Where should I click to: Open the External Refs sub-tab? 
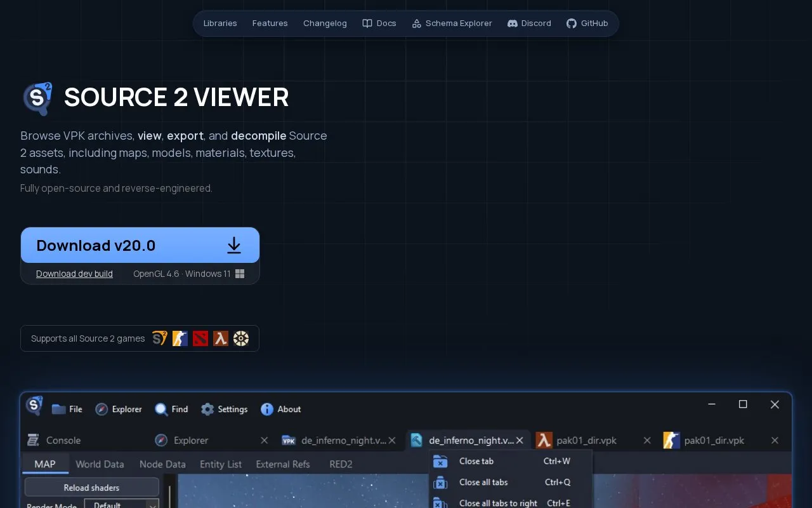point(283,464)
